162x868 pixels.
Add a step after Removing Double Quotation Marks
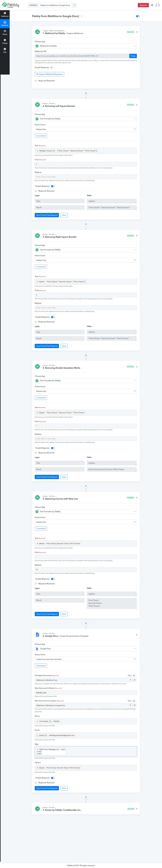click(x=86, y=486)
